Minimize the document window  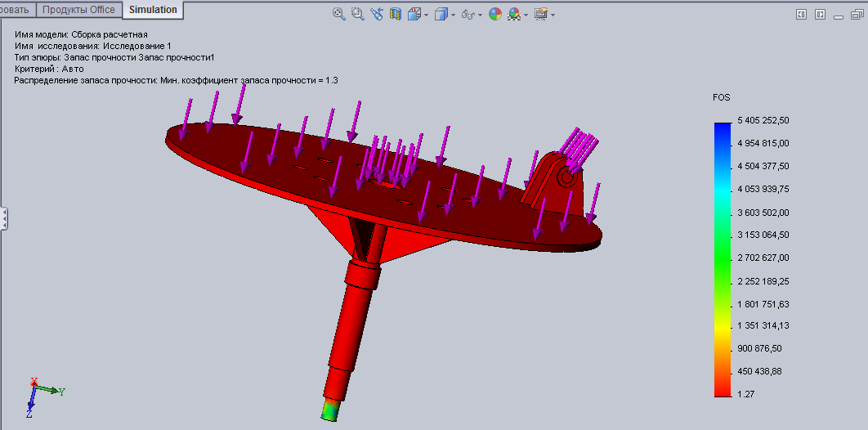pos(839,16)
